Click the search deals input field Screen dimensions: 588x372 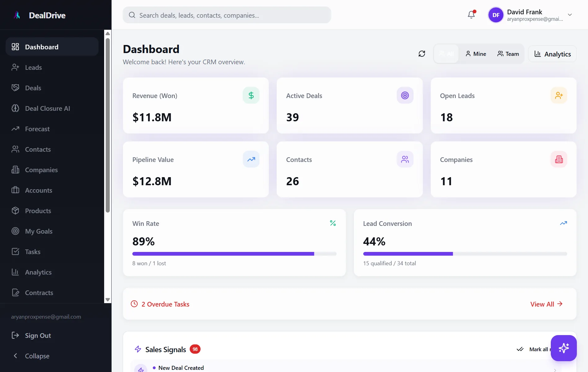click(227, 15)
